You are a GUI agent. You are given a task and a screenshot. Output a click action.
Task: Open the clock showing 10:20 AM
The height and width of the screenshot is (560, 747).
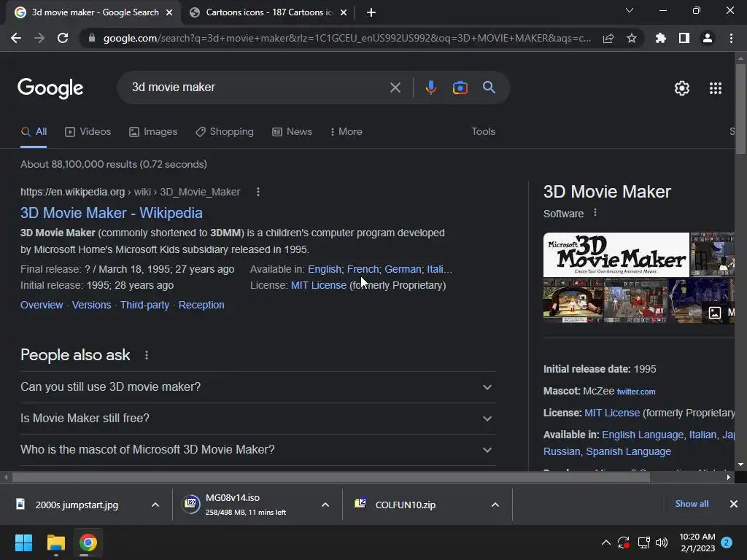697,542
